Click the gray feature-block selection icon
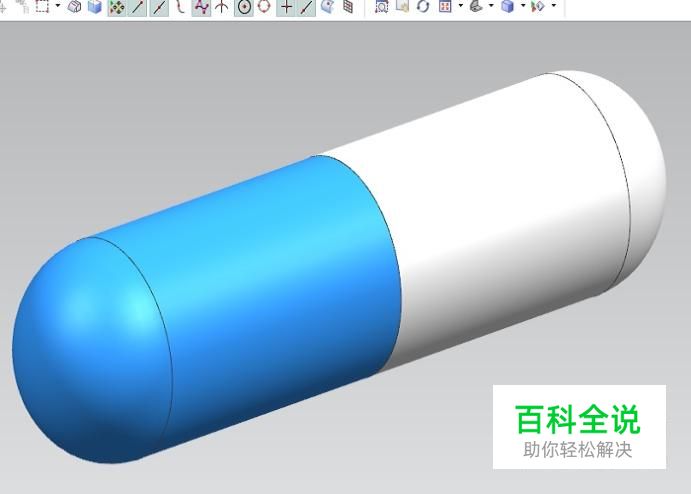Image resolution: width=691 pixels, height=494 pixels. pos(74,6)
